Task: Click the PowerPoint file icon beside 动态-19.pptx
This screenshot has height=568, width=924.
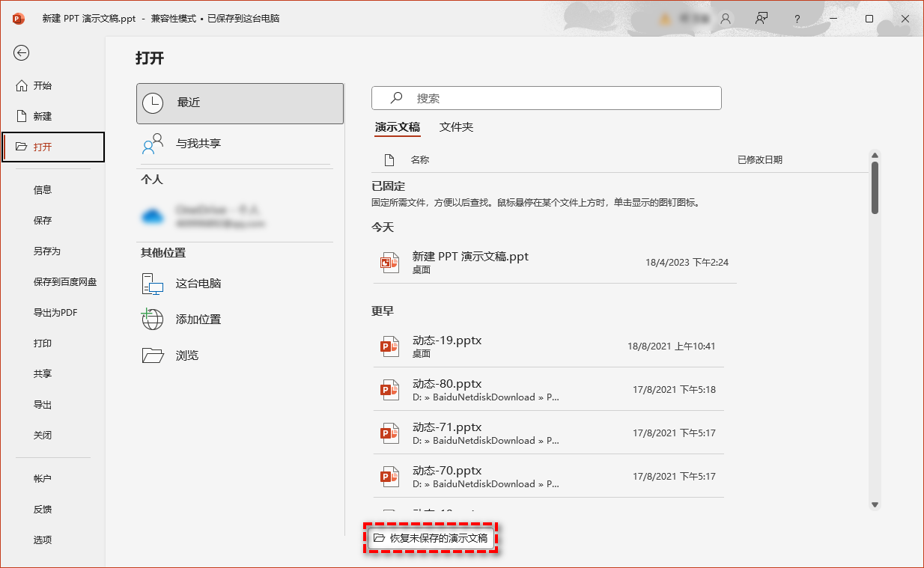Action: coord(390,346)
